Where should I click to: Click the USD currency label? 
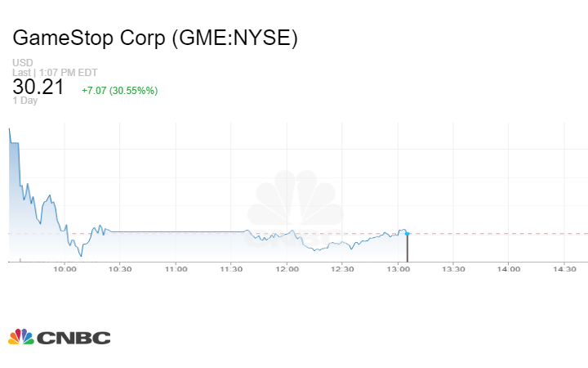click(23, 63)
